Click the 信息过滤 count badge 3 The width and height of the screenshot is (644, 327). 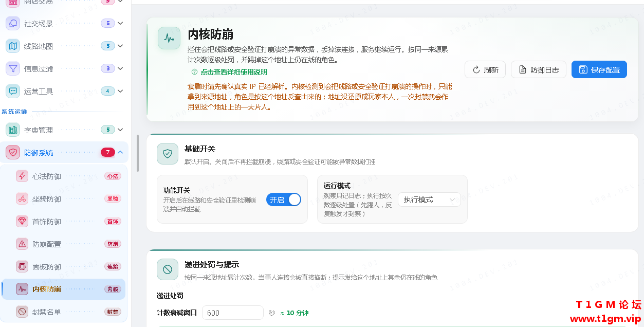coord(108,68)
